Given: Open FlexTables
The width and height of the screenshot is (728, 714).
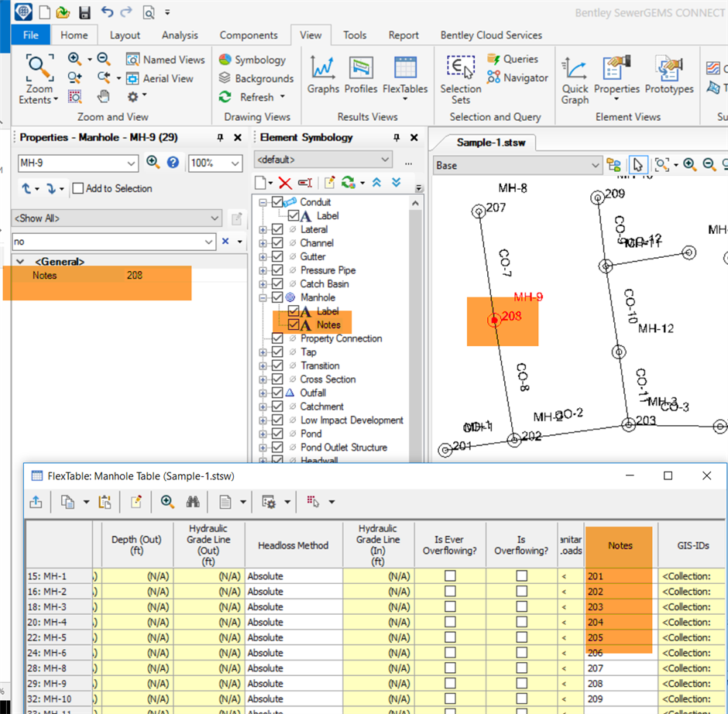Looking at the screenshot, I should point(405,78).
